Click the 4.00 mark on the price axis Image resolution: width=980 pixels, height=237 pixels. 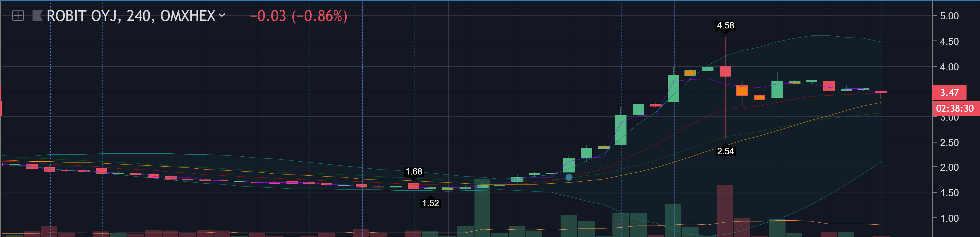tap(949, 67)
